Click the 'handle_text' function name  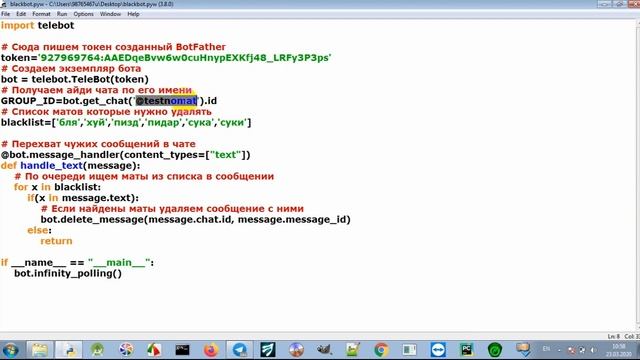51,165
